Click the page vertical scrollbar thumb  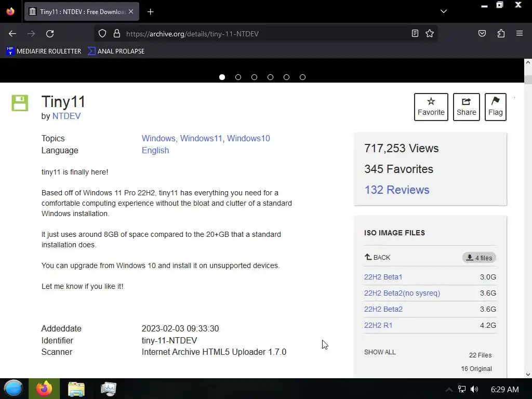[528, 80]
